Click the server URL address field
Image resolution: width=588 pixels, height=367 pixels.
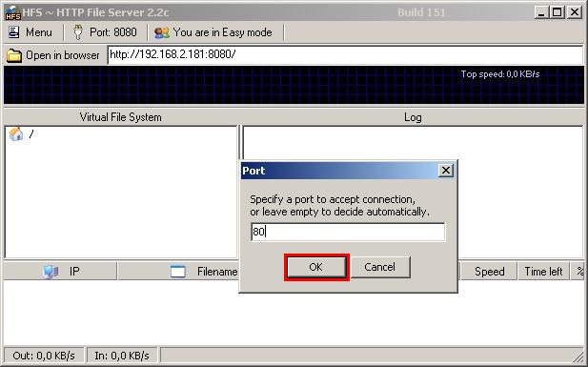coord(345,54)
